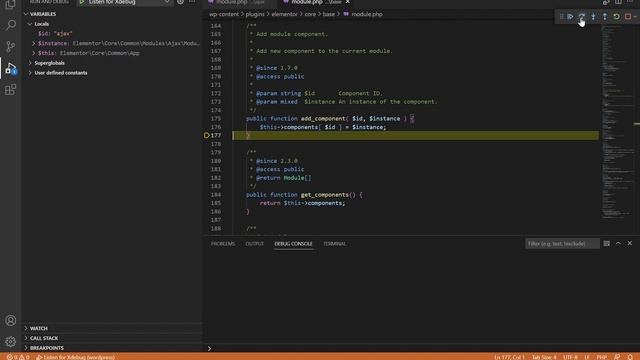640x360 pixels.
Task: Maximize the bottom panel with chevron
Action: click(618, 243)
